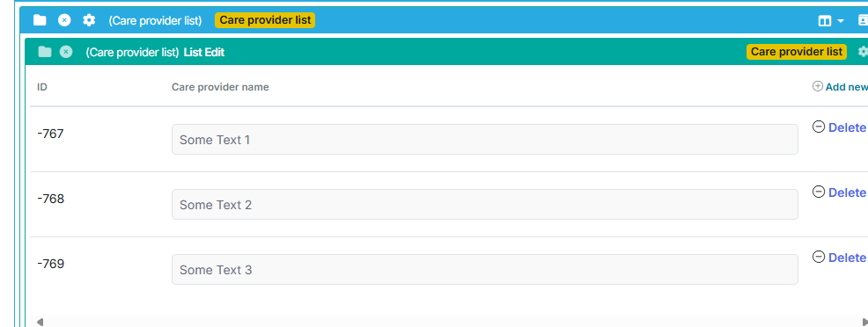
Task: Click the folder icon in blue header
Action: [x=40, y=20]
